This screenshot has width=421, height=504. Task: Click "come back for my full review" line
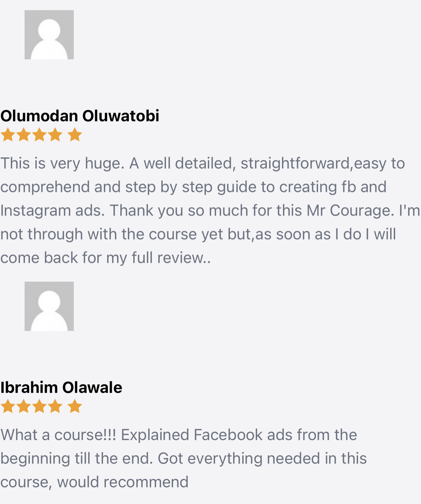click(x=105, y=258)
